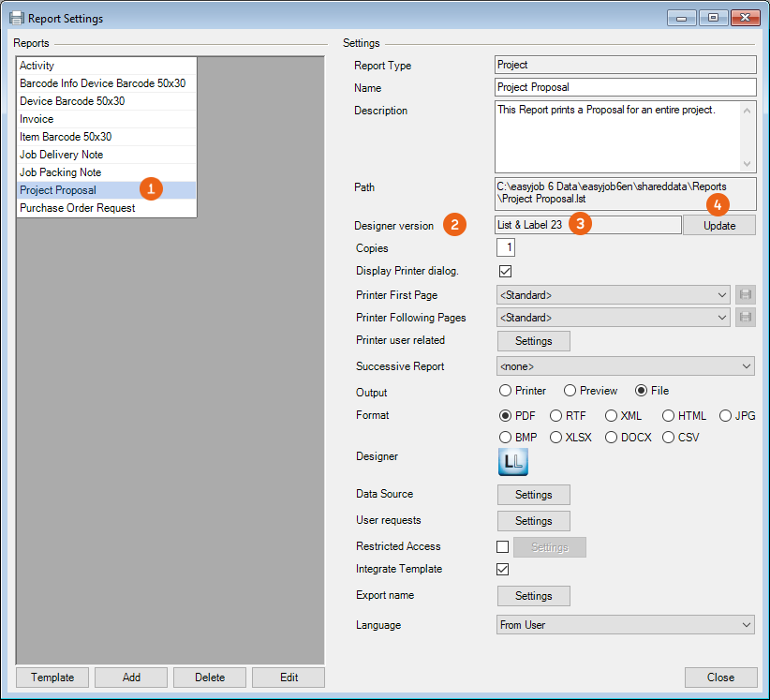This screenshot has height=700, width=770.
Task: Select the DOCX format radio button
Action: 612,438
